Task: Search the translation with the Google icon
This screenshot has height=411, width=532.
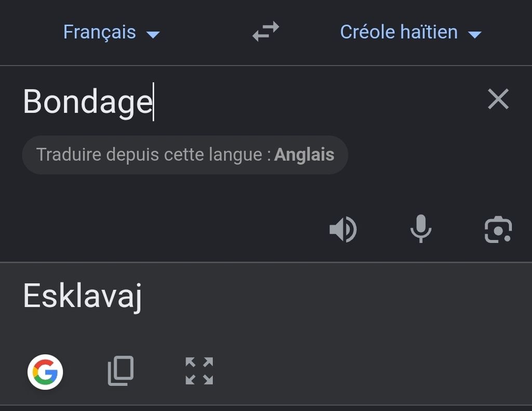Action: coord(45,372)
